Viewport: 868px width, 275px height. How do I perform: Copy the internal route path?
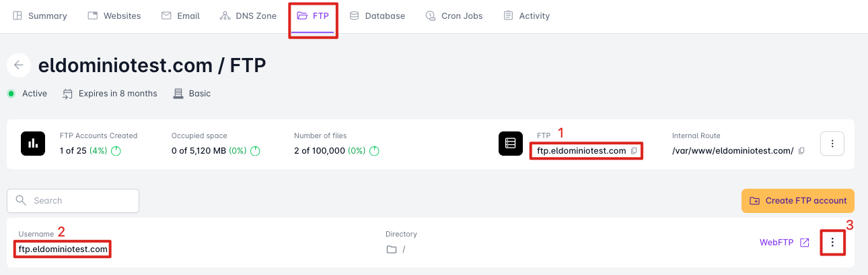coord(801,151)
